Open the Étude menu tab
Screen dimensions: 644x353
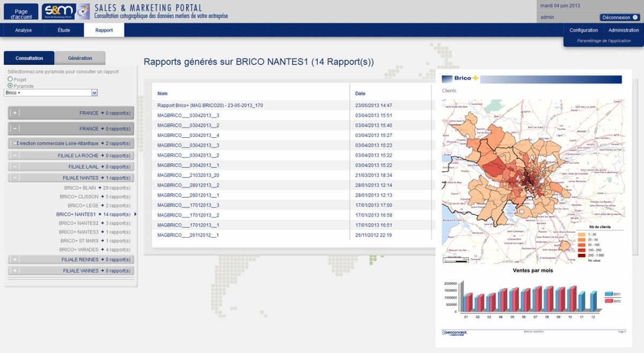64,30
